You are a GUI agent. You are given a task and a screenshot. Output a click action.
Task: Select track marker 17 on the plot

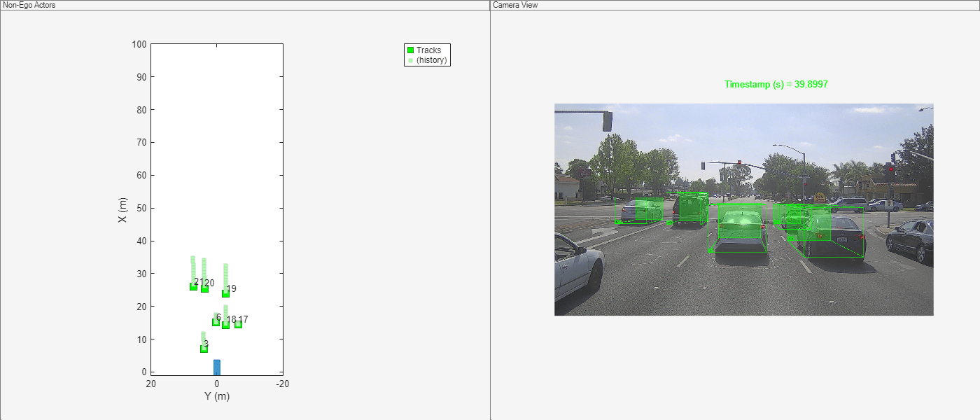tap(238, 325)
